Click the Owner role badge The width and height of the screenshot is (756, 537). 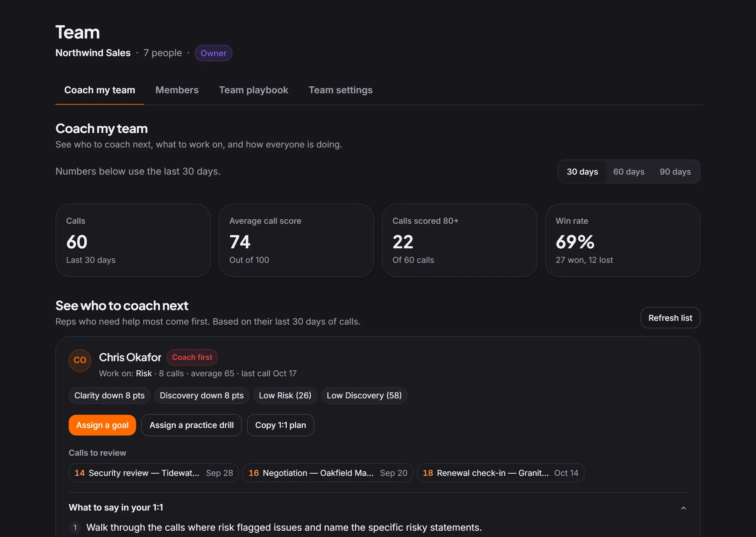coord(213,53)
